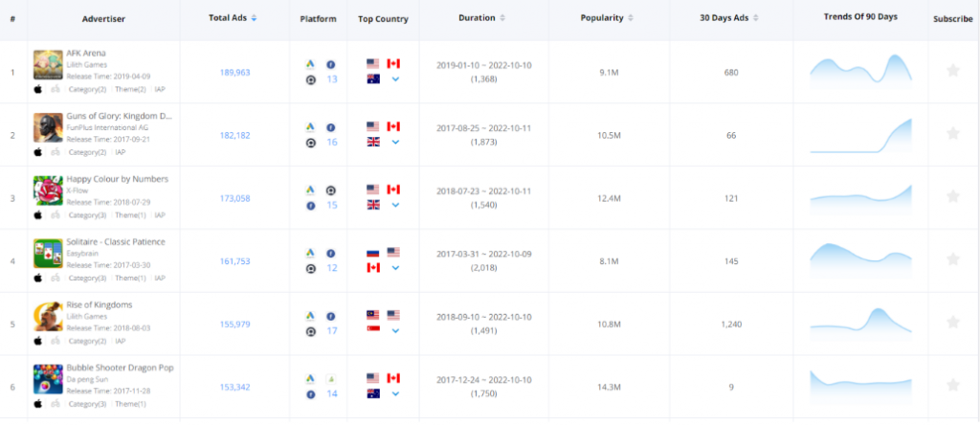Click the Australia flag in AFK Arena row
980x426 pixels.
373,78
